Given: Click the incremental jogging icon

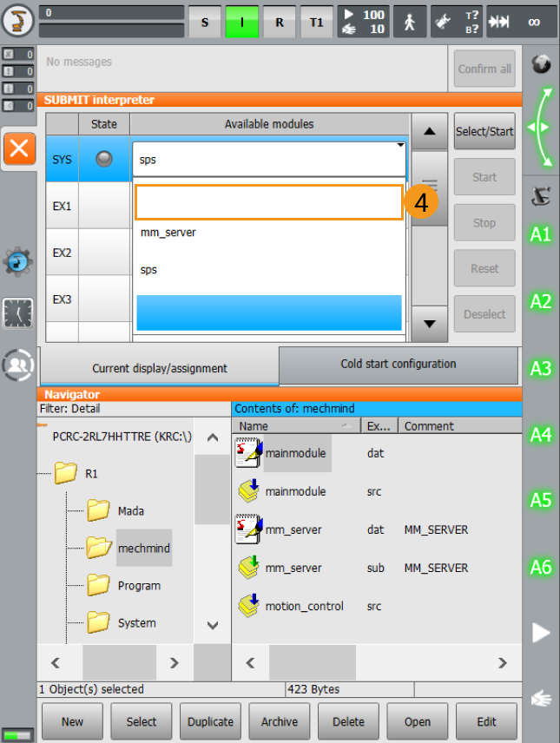Looking at the screenshot, I should coord(499,22).
